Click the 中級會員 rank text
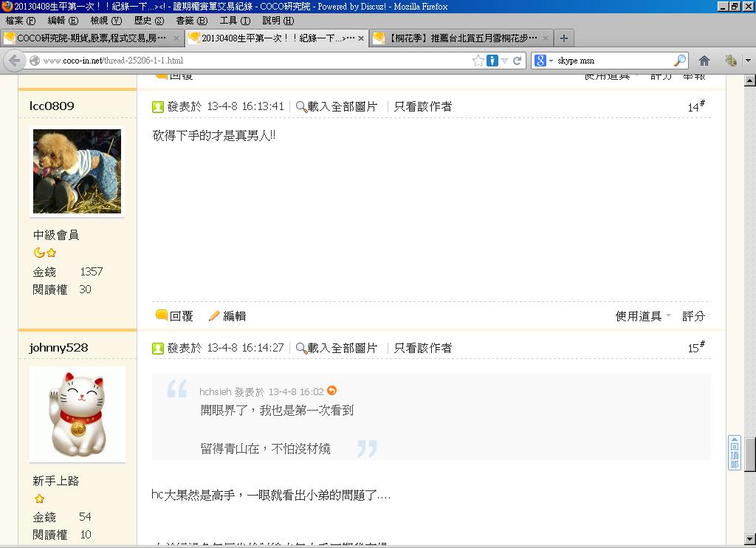Viewport: 756px width, 548px height. [56, 235]
